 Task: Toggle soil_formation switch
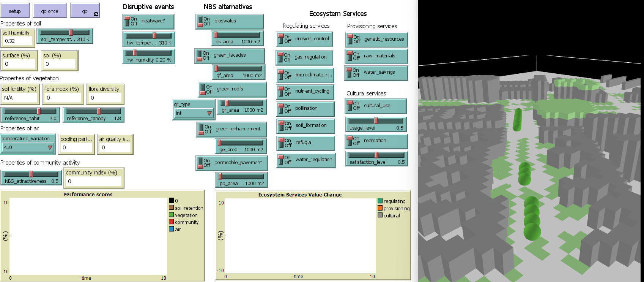305,126
